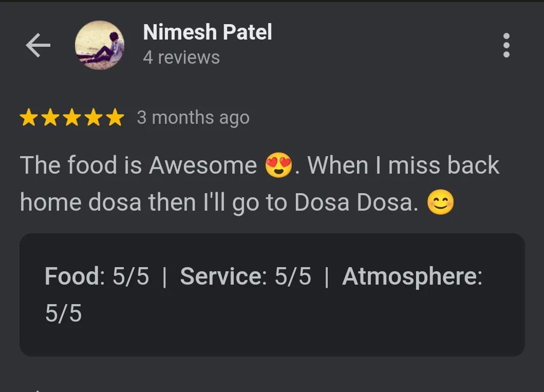
Task: Go back using the left arrow
Action: tap(38, 46)
